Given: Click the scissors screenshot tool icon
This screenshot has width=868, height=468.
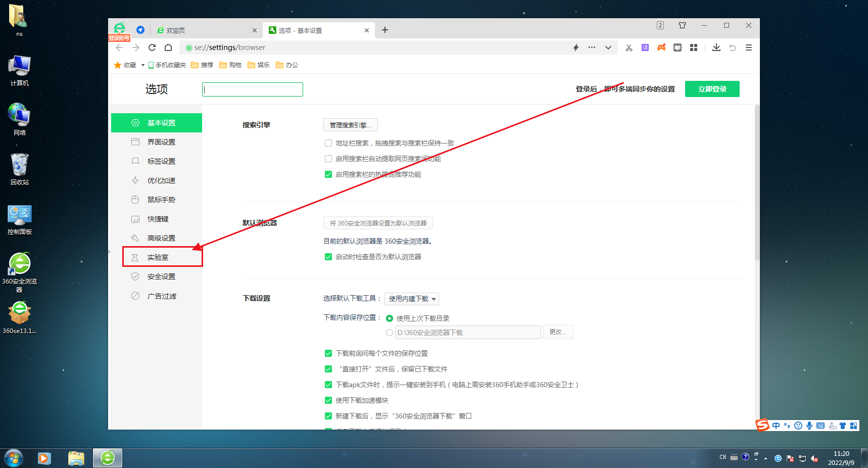Looking at the screenshot, I should (629, 48).
